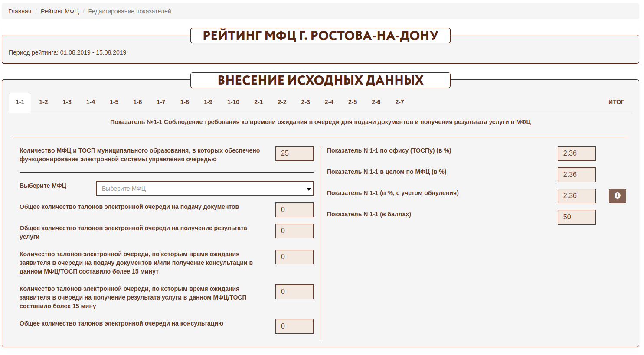The width and height of the screenshot is (644, 355).
Task: Go to tab 2-1
Action: point(258,102)
